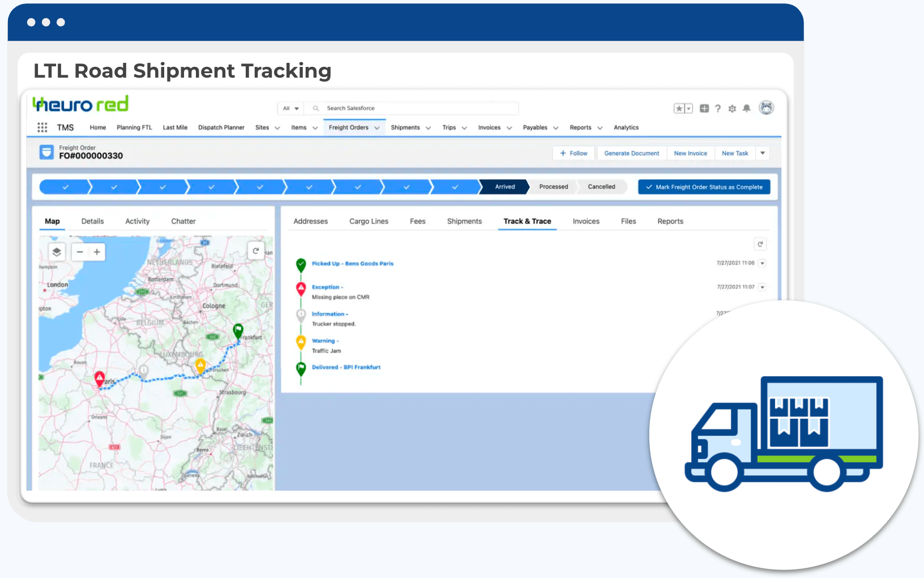Refresh the Track & Trace list
Viewport: 924px width, 578px height.
point(760,244)
